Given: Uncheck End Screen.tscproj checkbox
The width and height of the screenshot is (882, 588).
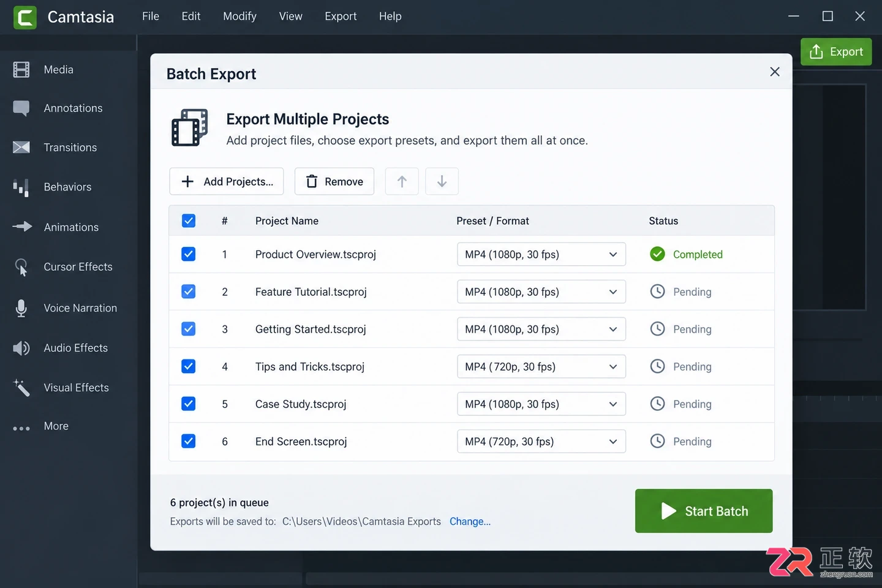Looking at the screenshot, I should click(x=189, y=441).
